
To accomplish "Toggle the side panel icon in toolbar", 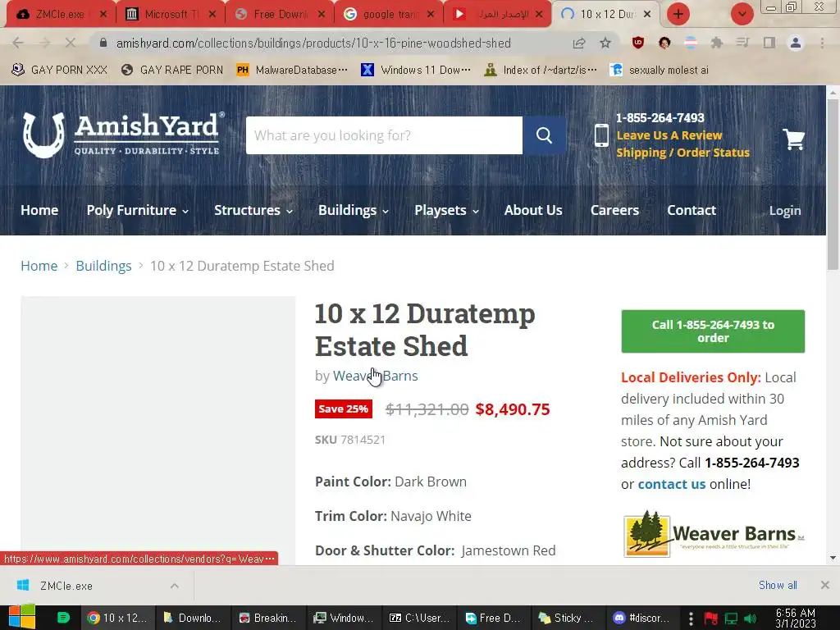I will (x=769, y=43).
